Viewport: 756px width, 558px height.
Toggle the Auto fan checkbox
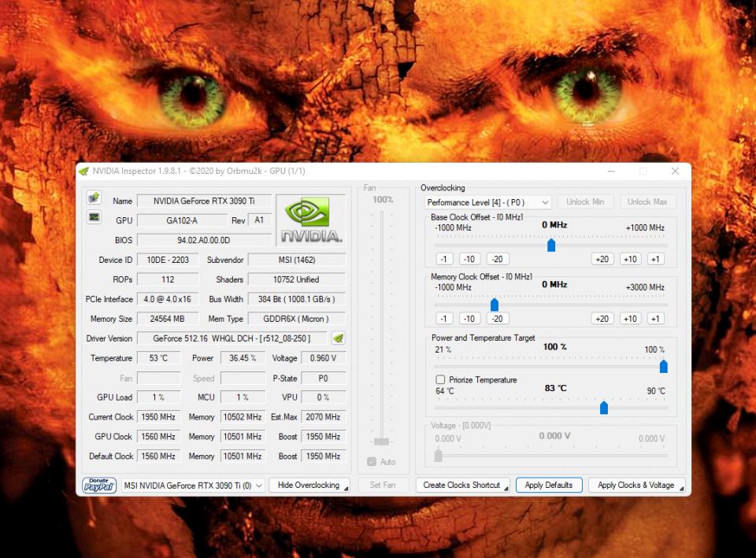[x=372, y=462]
